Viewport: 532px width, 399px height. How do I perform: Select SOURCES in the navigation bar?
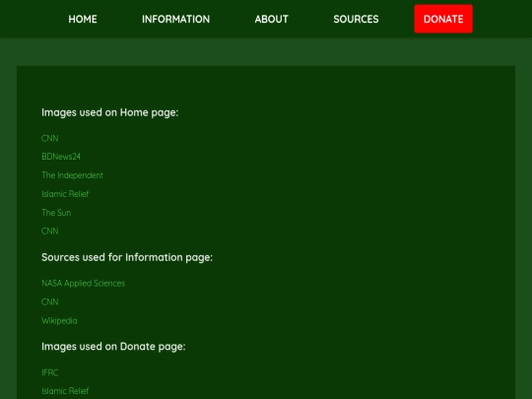pos(356,19)
